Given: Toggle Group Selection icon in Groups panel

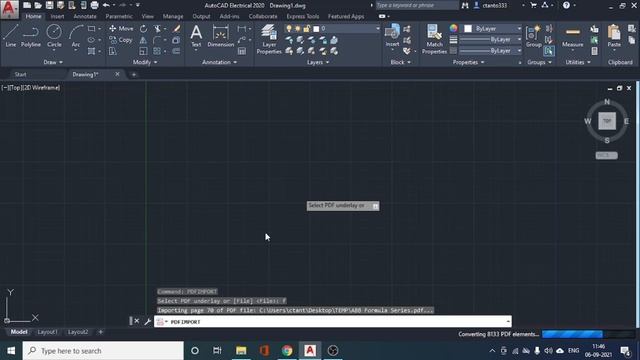Looking at the screenshot, I should tap(549, 51).
